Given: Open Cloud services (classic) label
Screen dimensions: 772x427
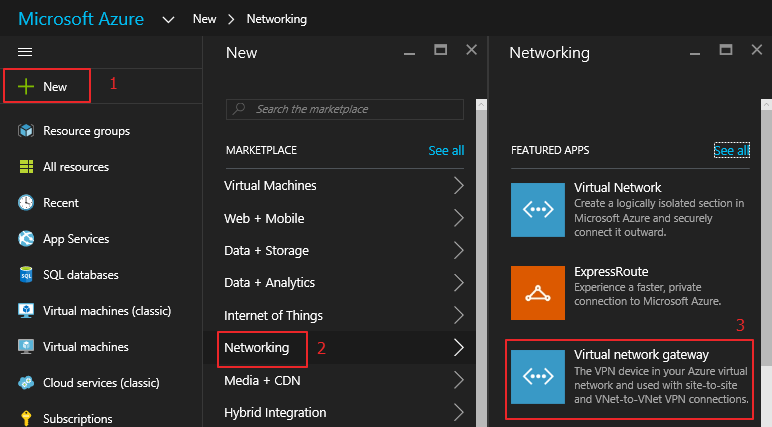Looking at the screenshot, I should click(x=101, y=383).
